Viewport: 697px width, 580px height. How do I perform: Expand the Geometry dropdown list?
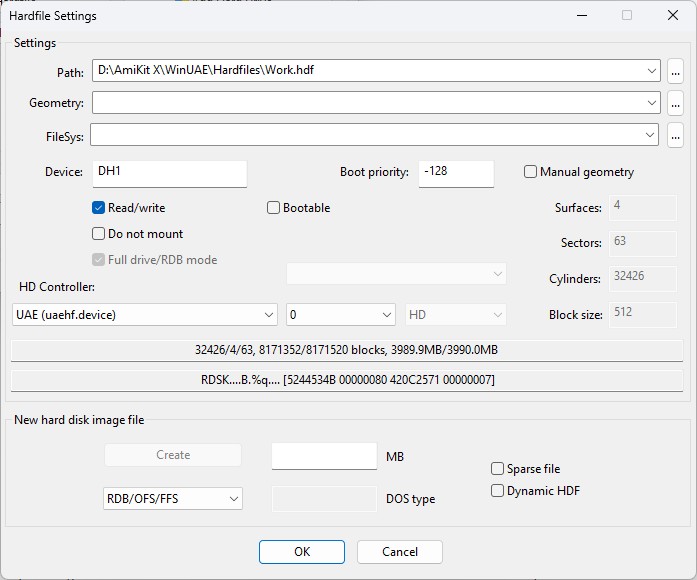click(652, 103)
